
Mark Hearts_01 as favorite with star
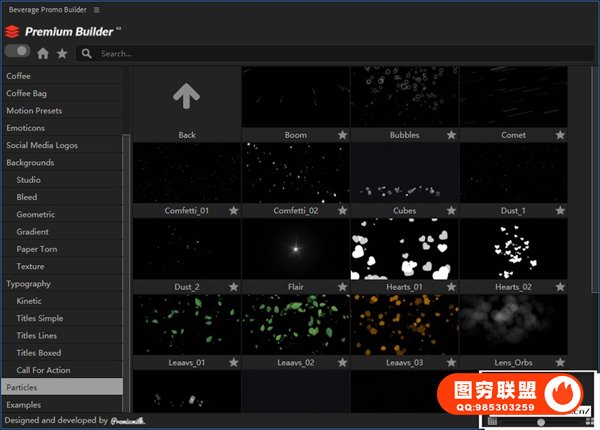[451, 287]
